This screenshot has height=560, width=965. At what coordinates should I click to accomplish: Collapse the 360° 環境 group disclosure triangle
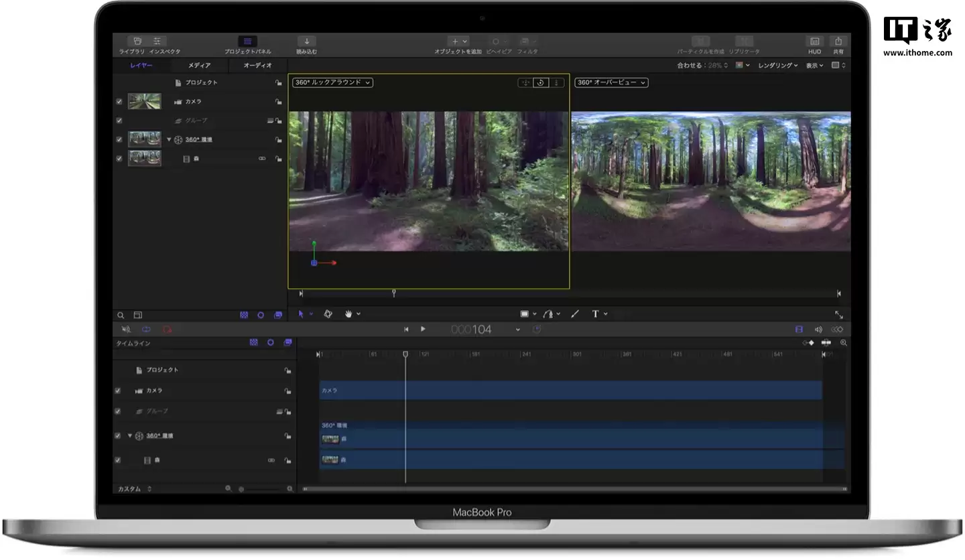coord(170,139)
